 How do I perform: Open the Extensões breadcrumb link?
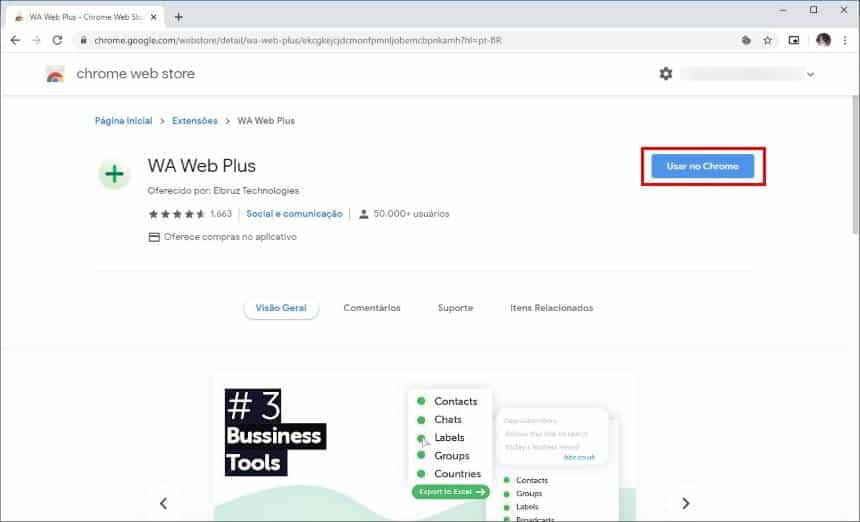(x=195, y=121)
